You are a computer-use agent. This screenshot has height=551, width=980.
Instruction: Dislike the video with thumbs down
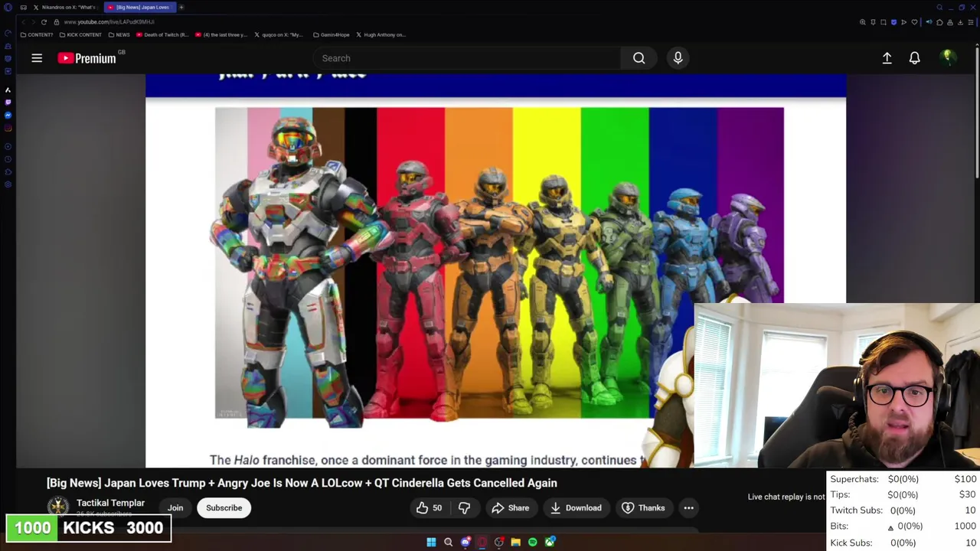point(464,508)
